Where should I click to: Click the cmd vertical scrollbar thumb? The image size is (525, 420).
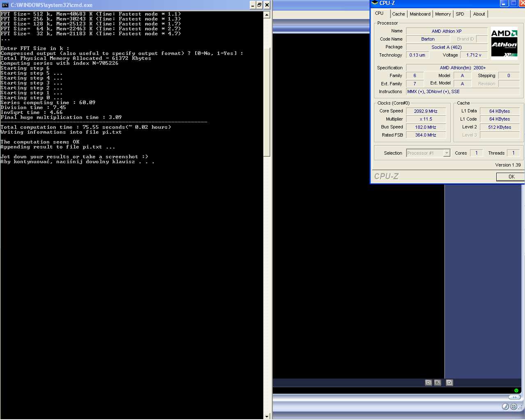click(267, 102)
